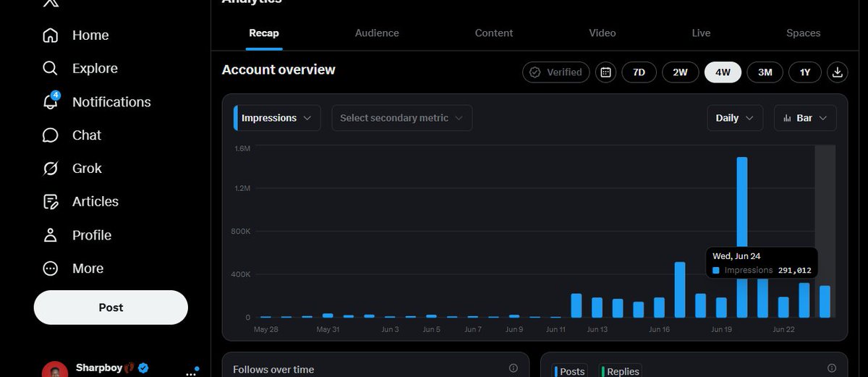Image resolution: width=868 pixels, height=377 pixels.
Task: Open the Articles icon
Action: click(50, 202)
